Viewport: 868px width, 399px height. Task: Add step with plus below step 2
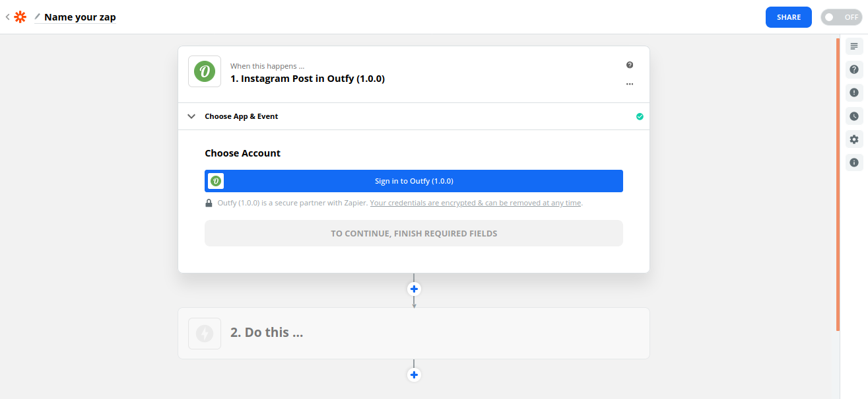coord(414,375)
